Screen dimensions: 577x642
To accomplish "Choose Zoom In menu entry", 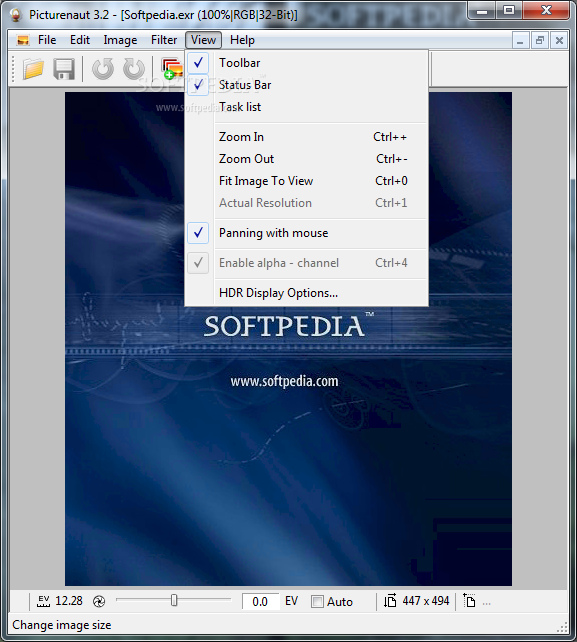I will 306,137.
